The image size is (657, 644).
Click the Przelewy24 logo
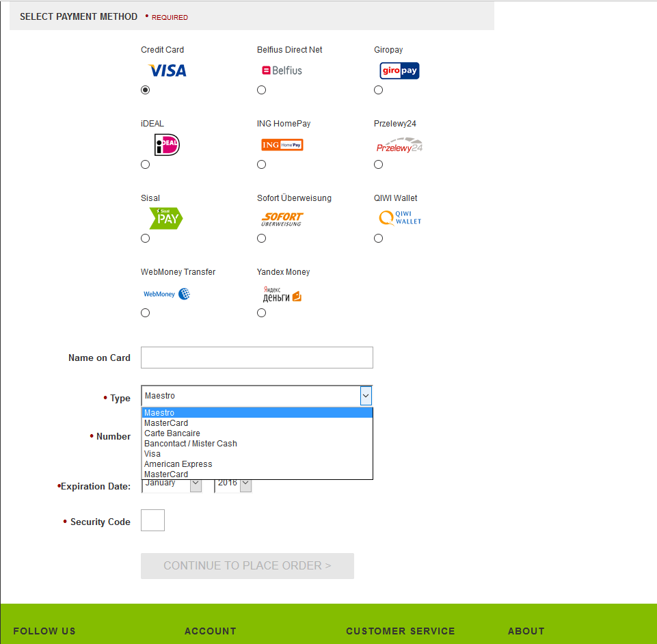point(399,146)
